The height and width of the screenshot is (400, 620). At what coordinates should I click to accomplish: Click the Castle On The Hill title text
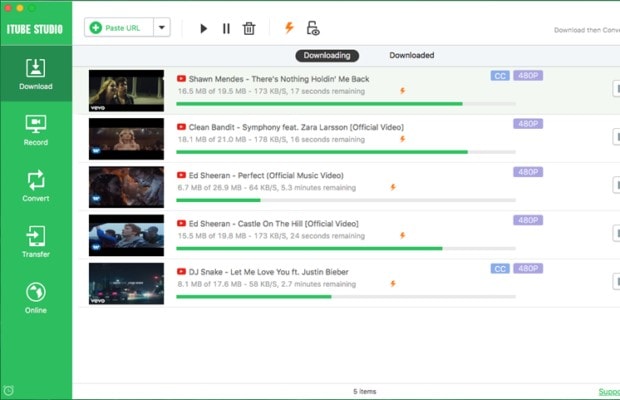(274, 224)
